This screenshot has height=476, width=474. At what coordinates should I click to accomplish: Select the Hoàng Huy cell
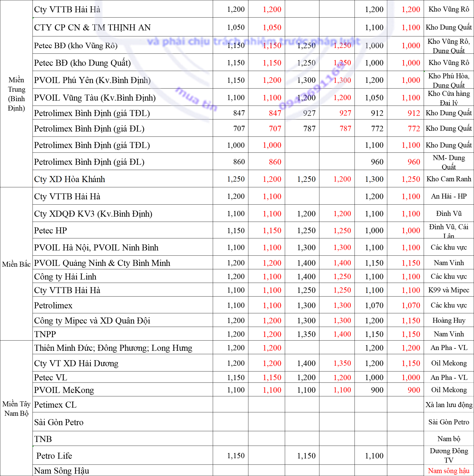(x=449, y=320)
